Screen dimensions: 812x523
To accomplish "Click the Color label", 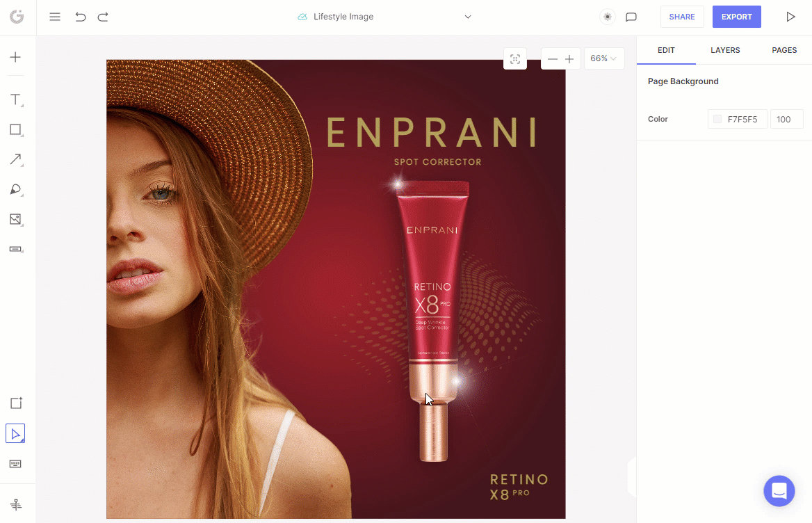I will (x=658, y=119).
